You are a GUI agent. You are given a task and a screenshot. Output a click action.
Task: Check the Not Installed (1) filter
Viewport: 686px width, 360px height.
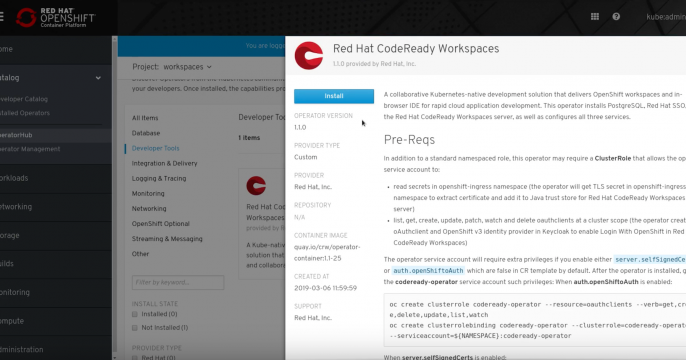(x=135, y=328)
